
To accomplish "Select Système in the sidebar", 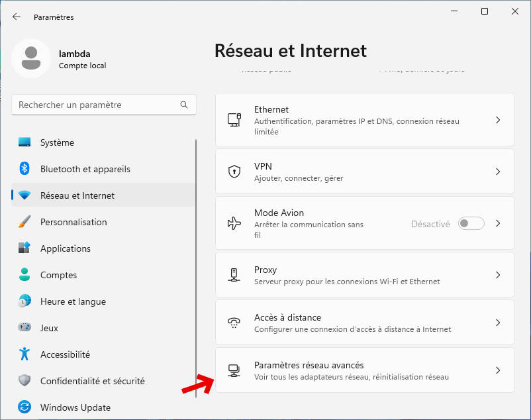I will [x=57, y=142].
